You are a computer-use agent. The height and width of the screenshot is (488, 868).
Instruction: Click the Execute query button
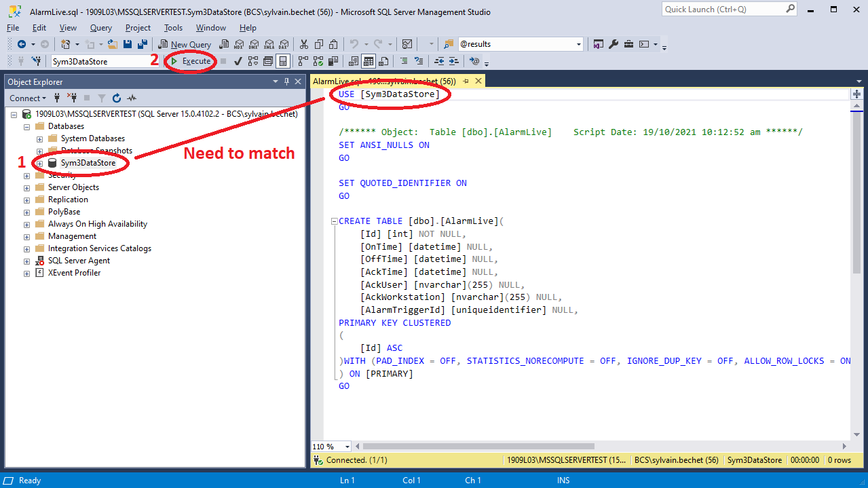pos(191,61)
